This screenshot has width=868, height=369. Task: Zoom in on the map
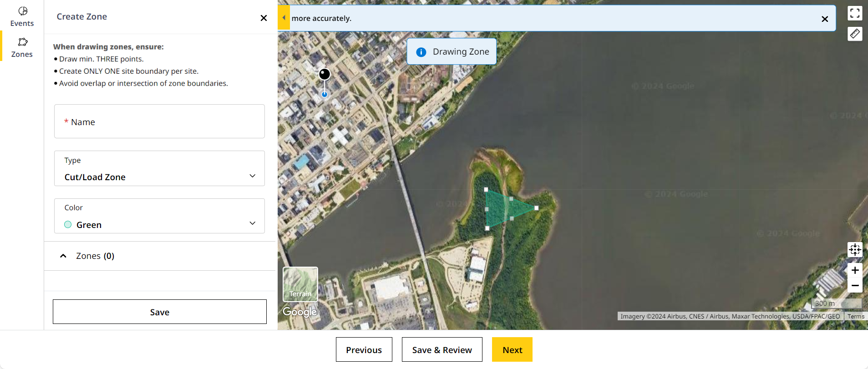coord(854,270)
